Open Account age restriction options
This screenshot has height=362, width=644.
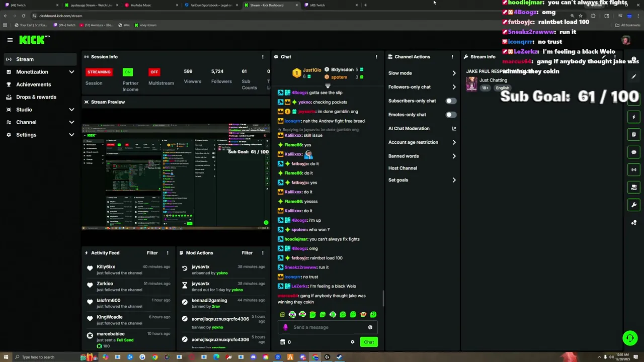click(x=422, y=142)
